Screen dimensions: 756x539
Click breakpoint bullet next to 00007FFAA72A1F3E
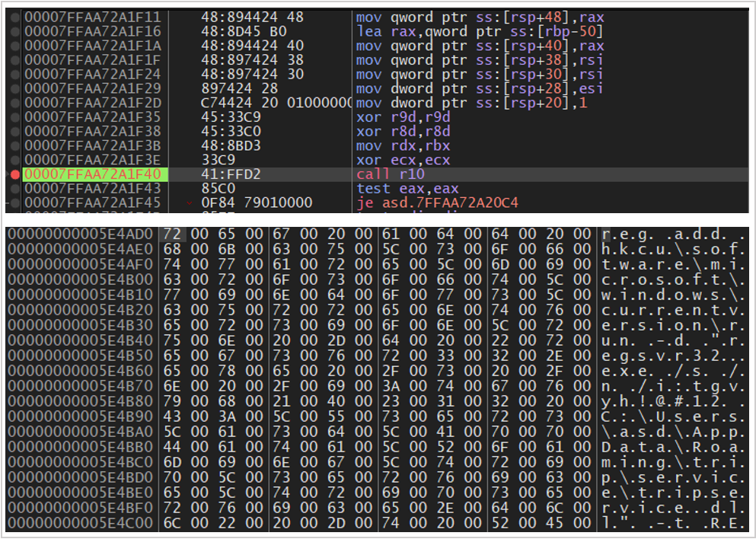17,160
